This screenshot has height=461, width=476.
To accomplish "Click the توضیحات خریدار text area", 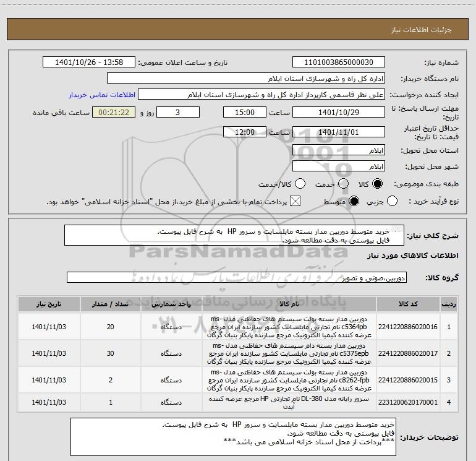I will point(233,437).
